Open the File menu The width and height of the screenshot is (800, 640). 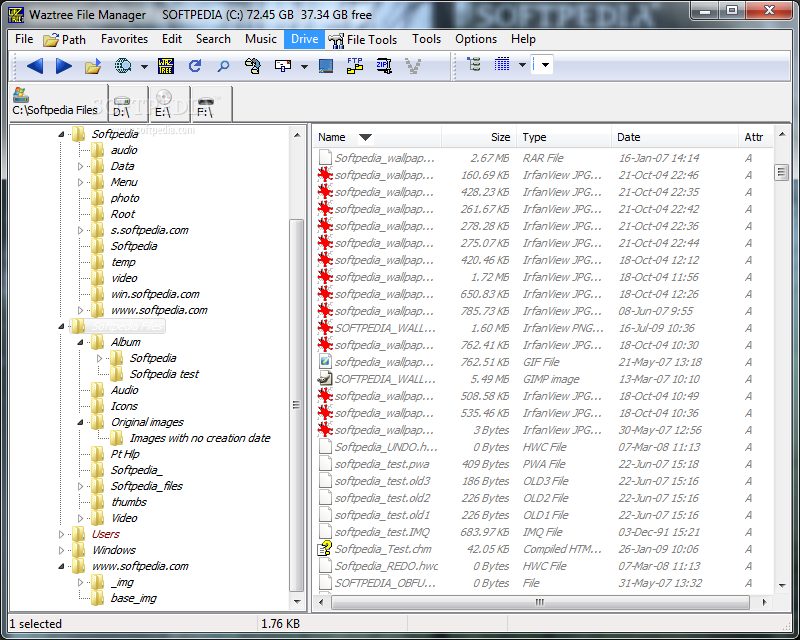pyautogui.click(x=24, y=39)
